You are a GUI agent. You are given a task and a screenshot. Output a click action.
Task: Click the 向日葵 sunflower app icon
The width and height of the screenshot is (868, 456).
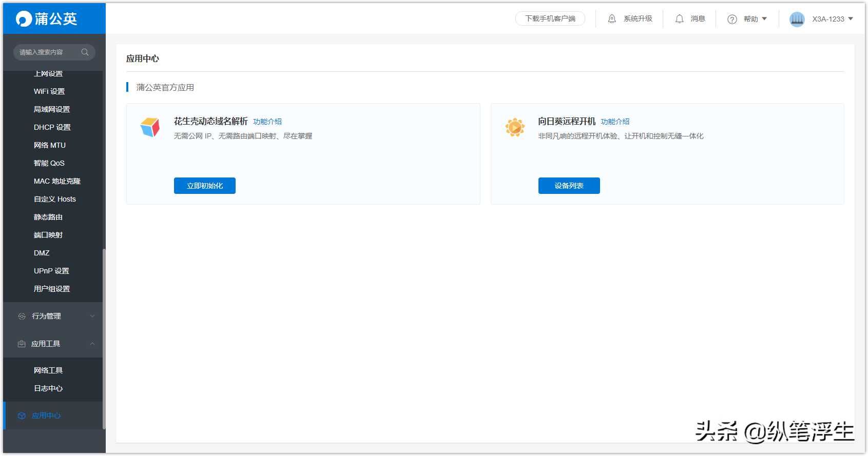click(x=515, y=127)
